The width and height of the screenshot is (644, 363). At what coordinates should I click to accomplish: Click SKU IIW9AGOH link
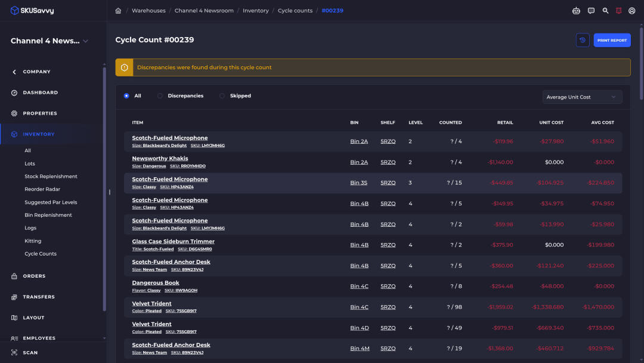(x=181, y=290)
